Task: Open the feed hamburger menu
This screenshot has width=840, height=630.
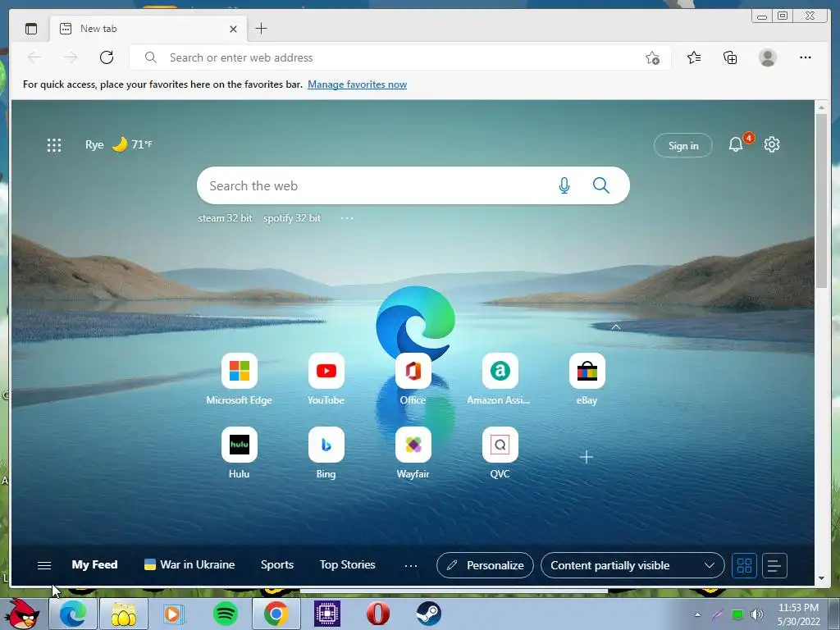Action: click(x=44, y=565)
